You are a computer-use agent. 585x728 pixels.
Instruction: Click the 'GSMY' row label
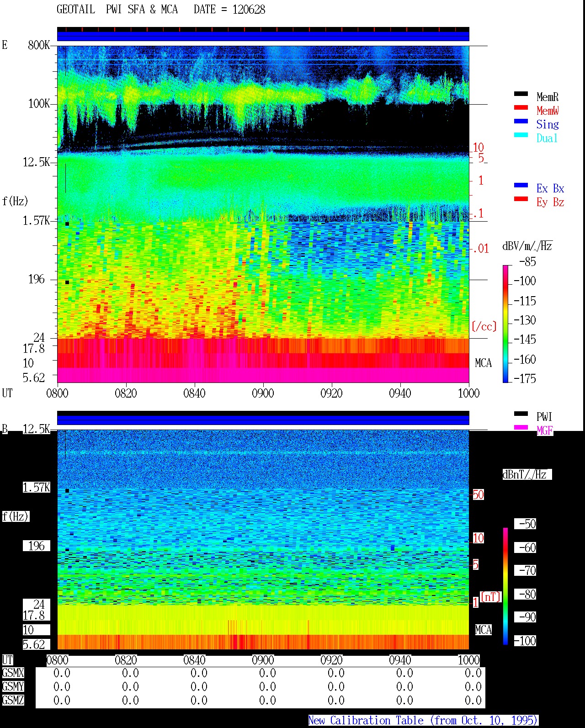(13, 687)
